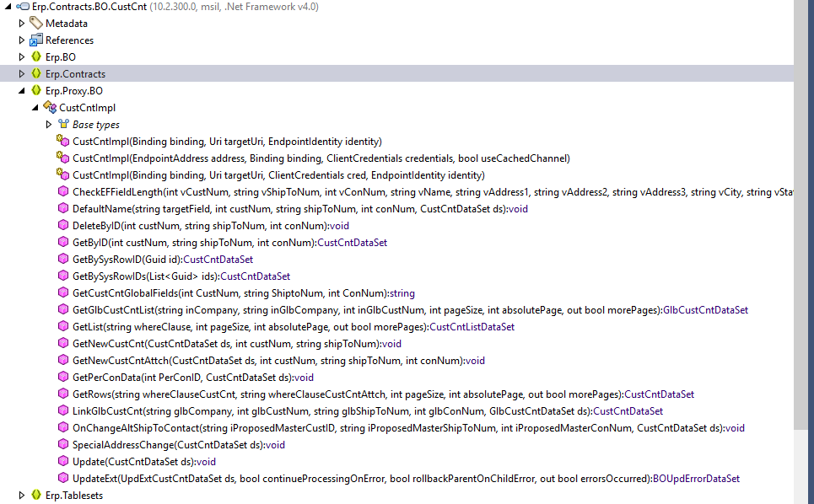Collapse the Erp.Contracts.BO.CustCnt assembly node
Screen dimensions: 814x504
point(8,7)
